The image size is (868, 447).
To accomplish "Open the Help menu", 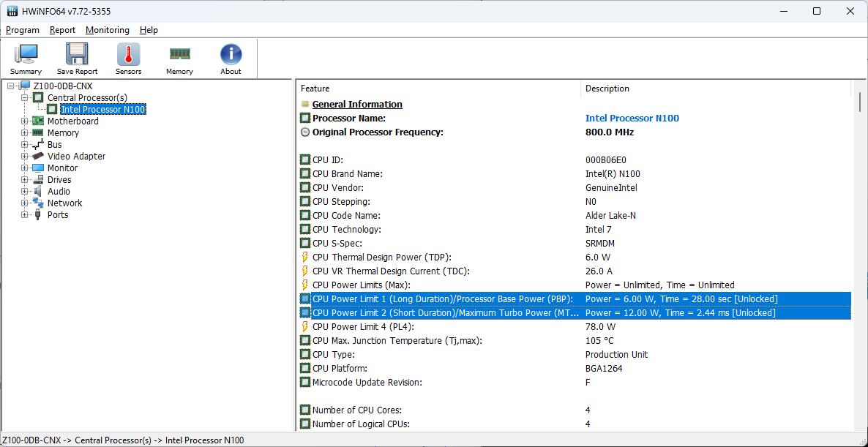I will tap(149, 30).
